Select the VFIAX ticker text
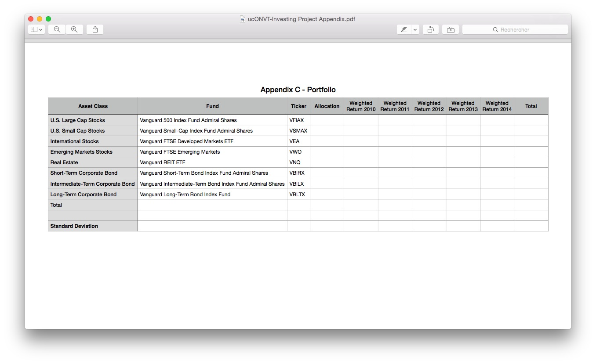This screenshot has width=596, height=364. (298, 120)
